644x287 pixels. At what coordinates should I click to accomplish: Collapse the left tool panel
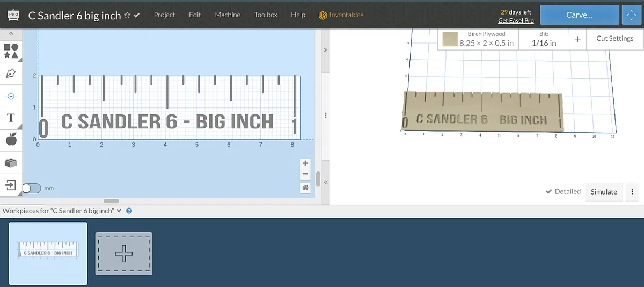[x=11, y=34]
